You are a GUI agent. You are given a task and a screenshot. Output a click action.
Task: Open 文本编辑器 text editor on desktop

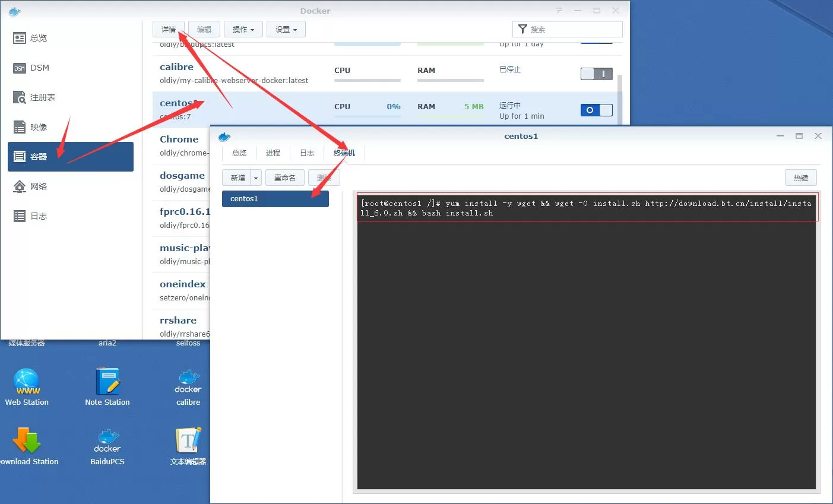click(188, 446)
